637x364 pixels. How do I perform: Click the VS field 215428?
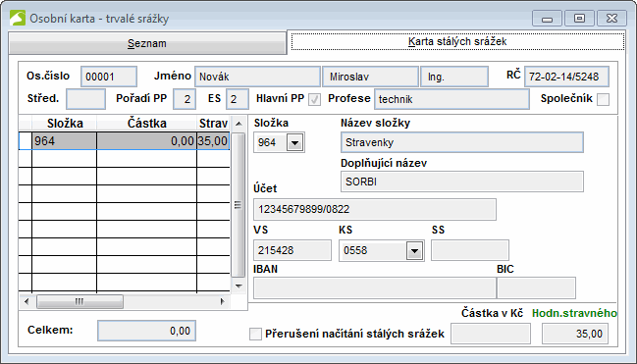click(x=292, y=250)
